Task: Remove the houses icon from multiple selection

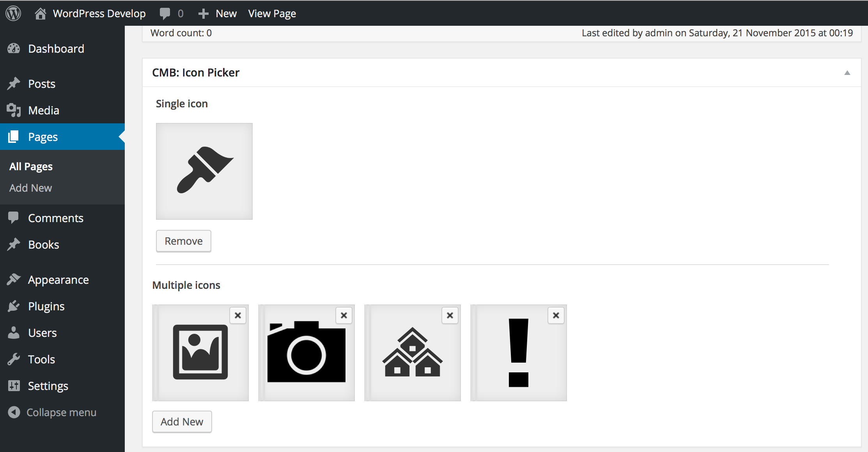Action: [x=450, y=315]
